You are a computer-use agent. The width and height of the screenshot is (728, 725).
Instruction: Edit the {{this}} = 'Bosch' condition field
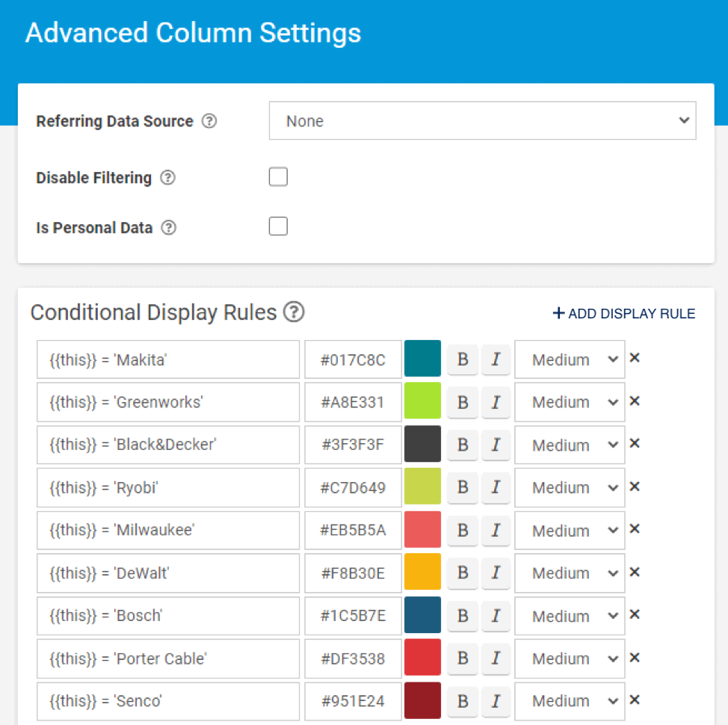168,616
